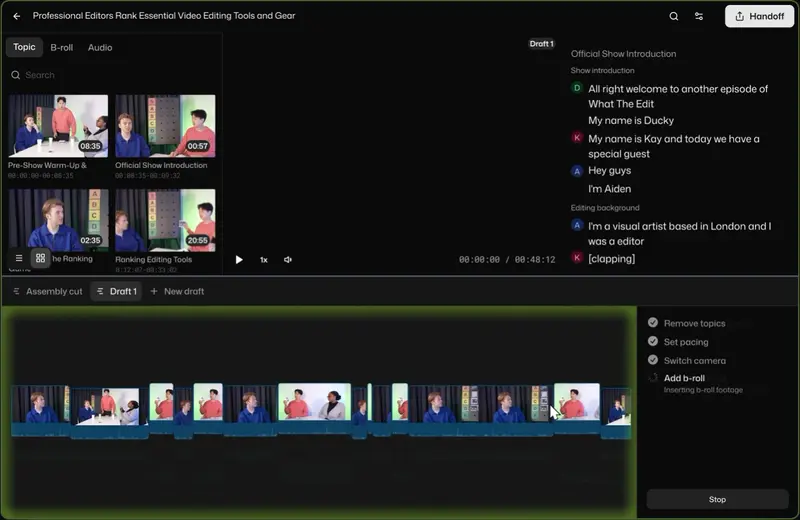Screen dimensions: 800x520
Task: Click the 'Show introduction' section label
Action: [603, 70]
